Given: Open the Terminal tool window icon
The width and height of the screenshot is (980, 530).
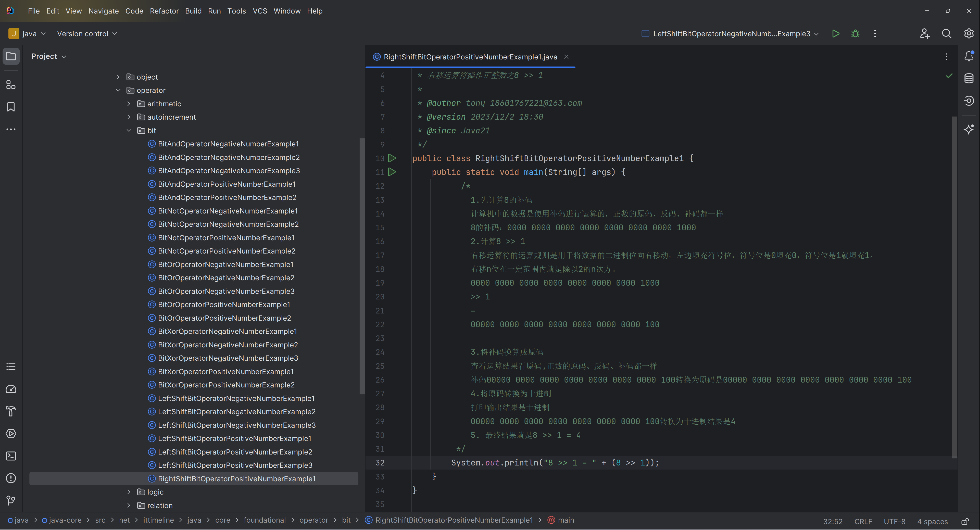Looking at the screenshot, I should [11, 456].
